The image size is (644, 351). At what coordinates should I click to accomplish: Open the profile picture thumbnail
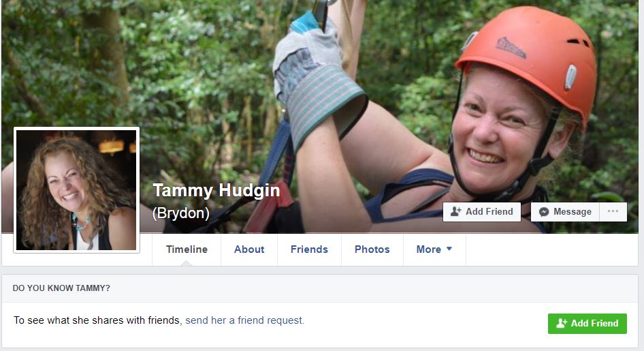(x=76, y=190)
